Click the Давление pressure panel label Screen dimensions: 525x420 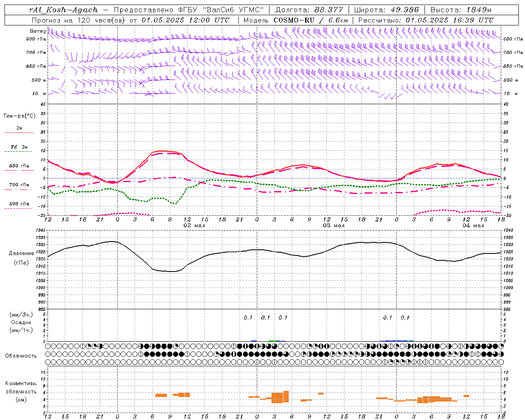21,253
